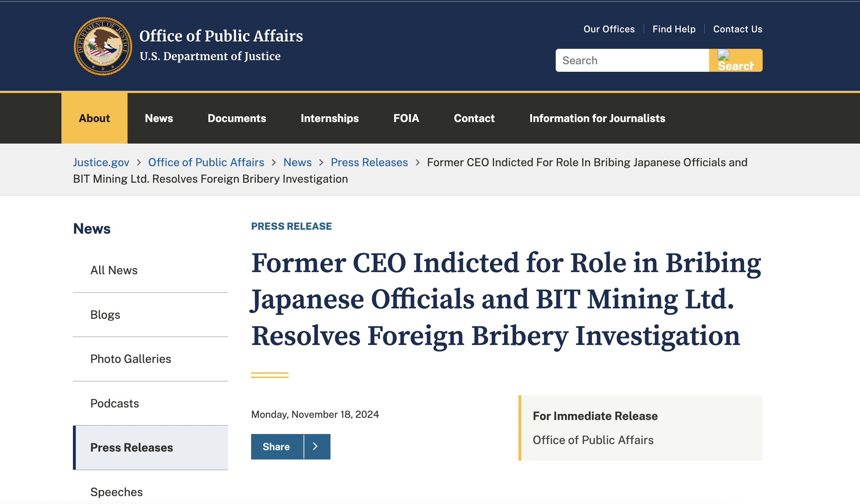Open the Documents navigation item

click(237, 118)
